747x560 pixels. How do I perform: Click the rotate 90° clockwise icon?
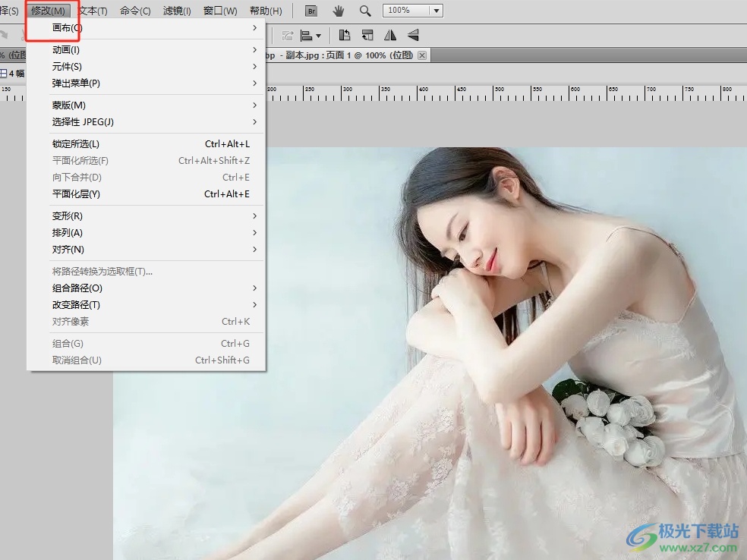click(367, 35)
